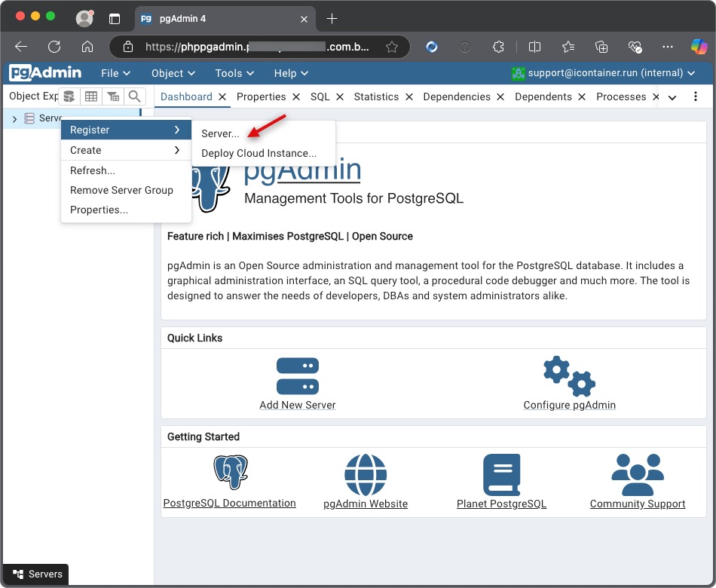This screenshot has width=716, height=588.
Task: Select Server... in the Register submenu
Action: click(264, 133)
